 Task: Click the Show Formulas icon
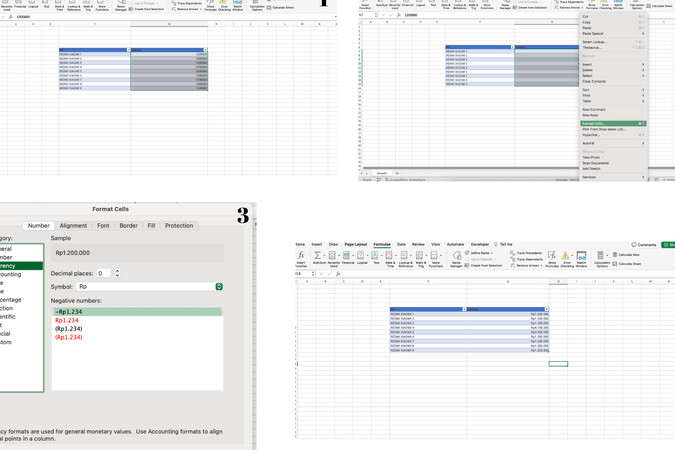click(552, 258)
